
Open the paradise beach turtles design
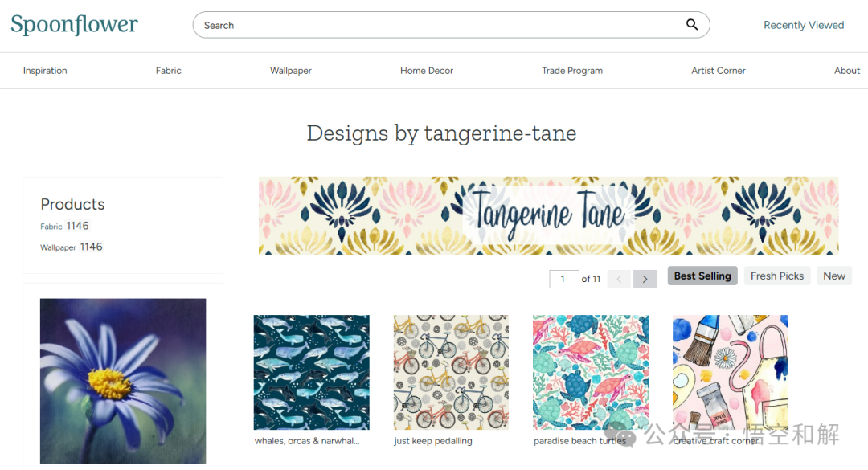(x=591, y=372)
